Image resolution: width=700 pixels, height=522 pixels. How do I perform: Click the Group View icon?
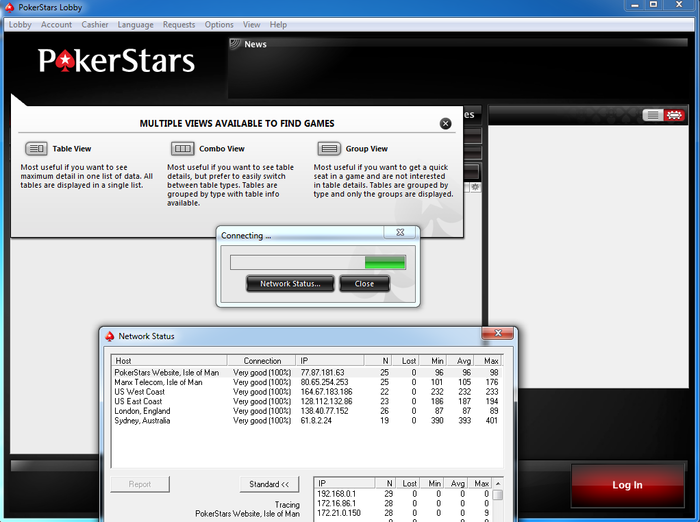click(329, 149)
